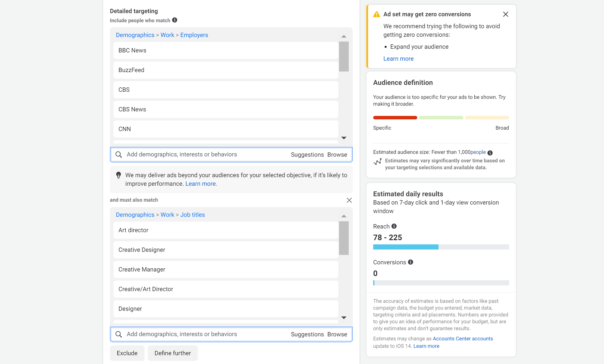Open Learn more link about iOS 14

tap(426, 346)
